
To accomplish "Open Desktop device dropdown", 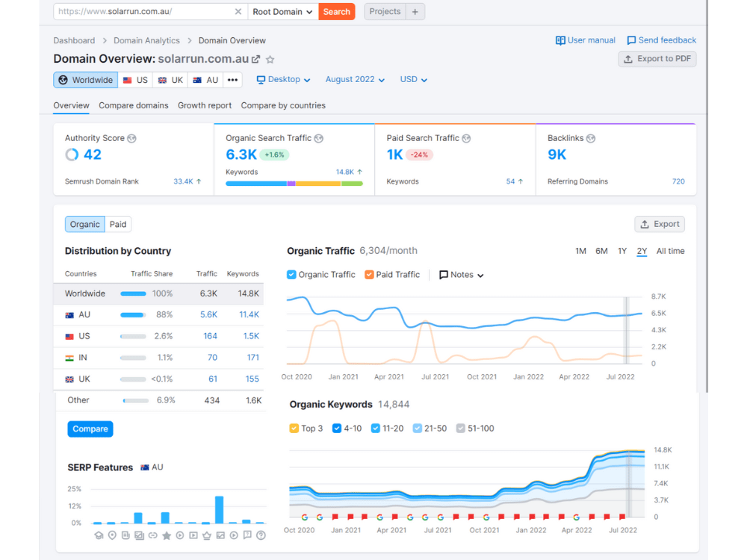I will tap(283, 80).
